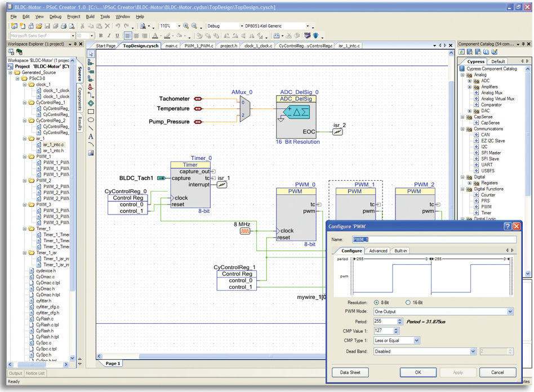Open the Debug menu
Image resolution: width=534 pixels, height=392 pixels.
coord(55,16)
